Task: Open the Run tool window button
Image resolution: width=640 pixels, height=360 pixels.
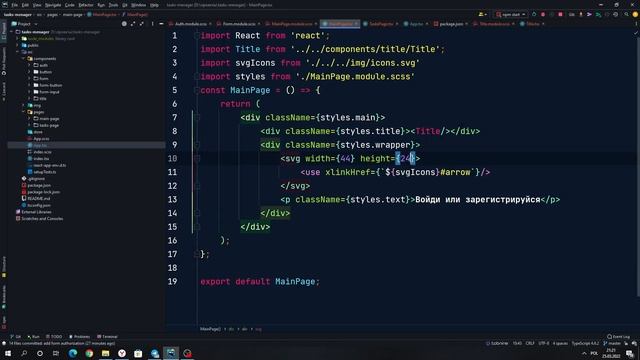Action: (x=33, y=336)
